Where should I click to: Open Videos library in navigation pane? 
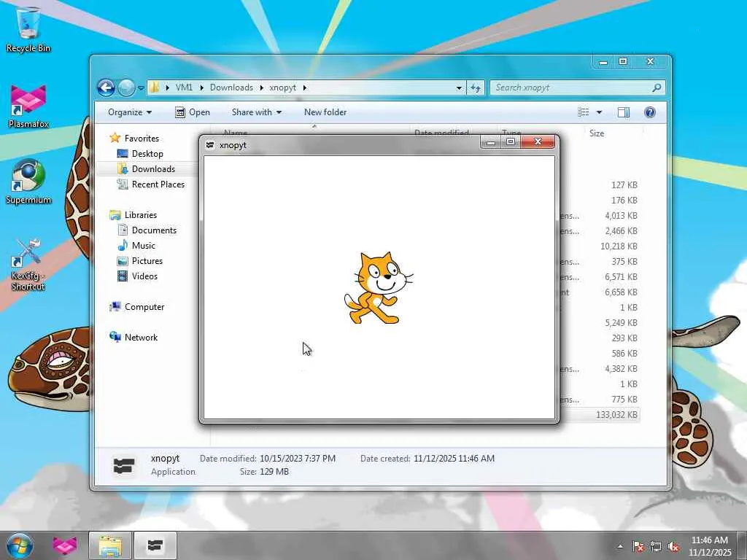point(144,276)
